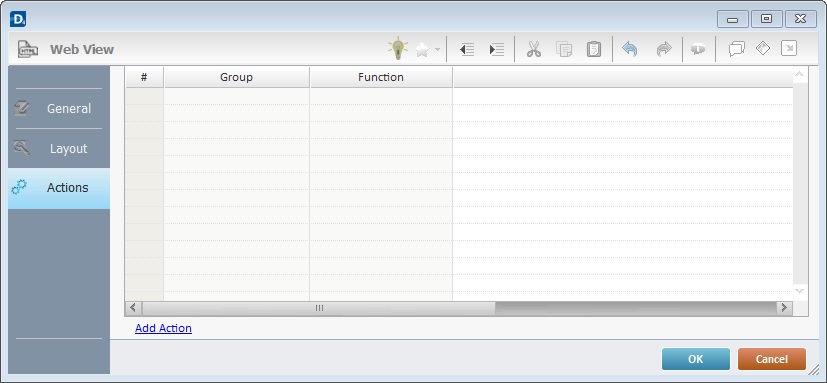The width and height of the screenshot is (827, 383).
Task: Click the indent toolbar icon
Action: pyautogui.click(x=497, y=50)
